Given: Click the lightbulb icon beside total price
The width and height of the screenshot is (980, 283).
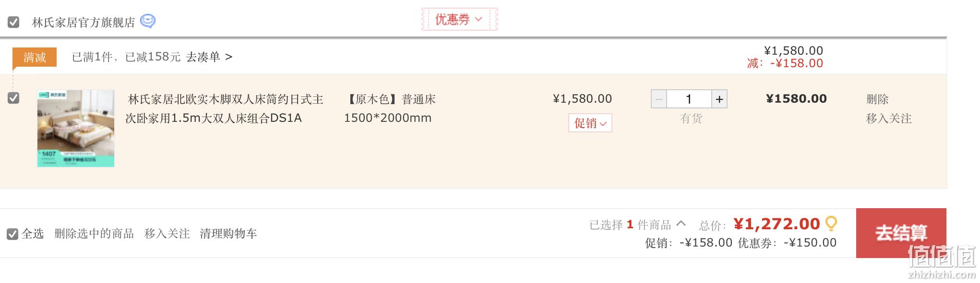Looking at the screenshot, I should pos(831,224).
